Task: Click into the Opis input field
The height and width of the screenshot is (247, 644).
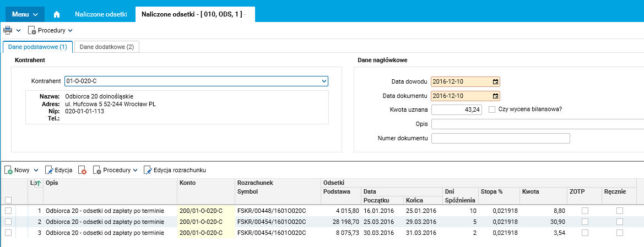Action: click(x=537, y=124)
